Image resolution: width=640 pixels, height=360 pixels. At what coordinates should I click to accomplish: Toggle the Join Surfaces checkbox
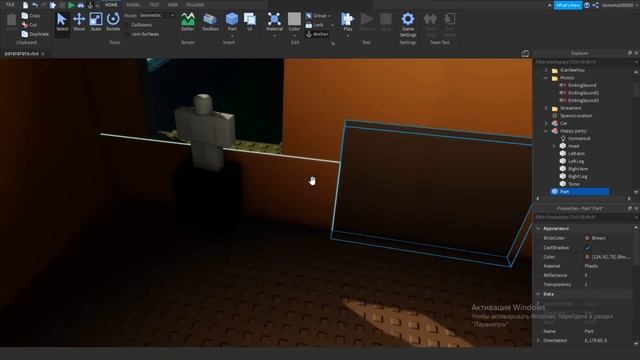click(x=127, y=34)
